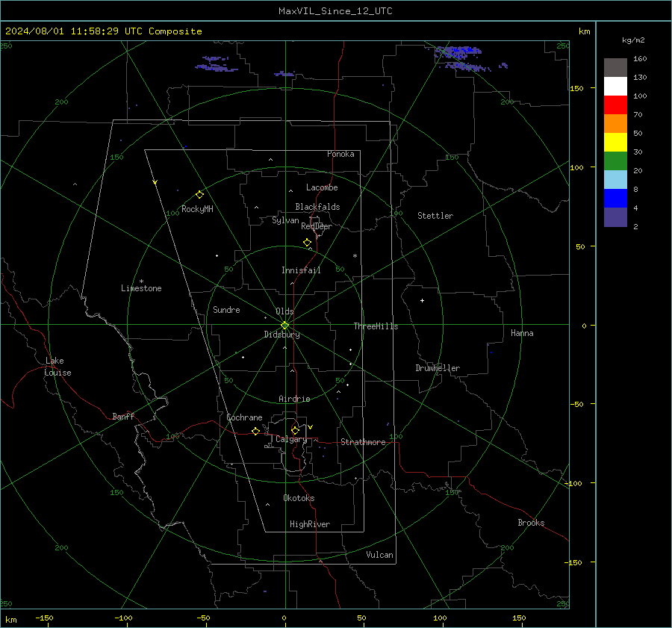Click the Cochrane city label

244,417
